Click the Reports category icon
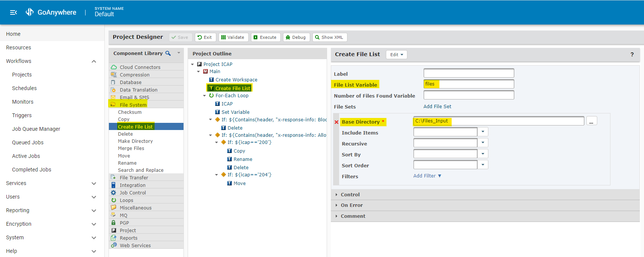This screenshot has height=257, width=644. [113, 238]
